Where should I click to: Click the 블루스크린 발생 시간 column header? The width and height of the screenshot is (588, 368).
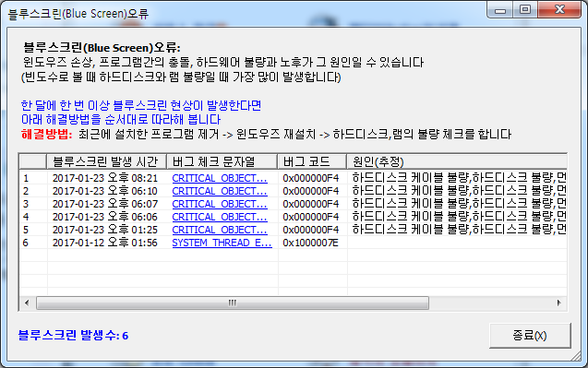[106, 161]
